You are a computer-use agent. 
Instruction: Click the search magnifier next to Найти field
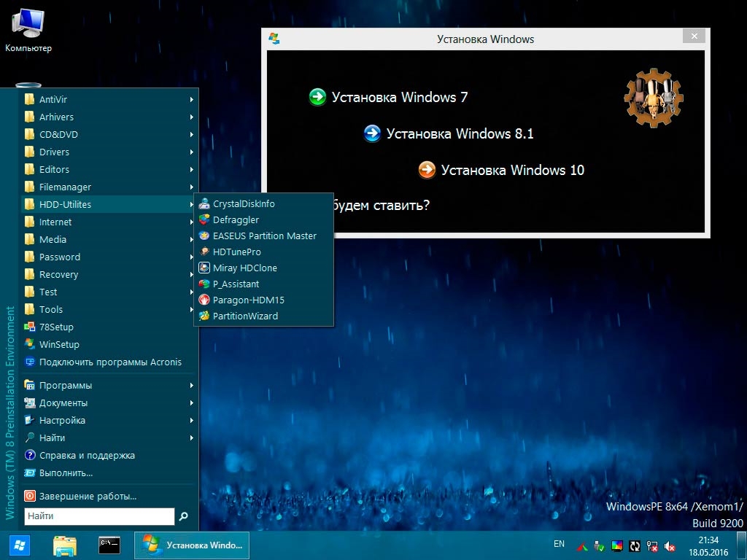point(183,516)
